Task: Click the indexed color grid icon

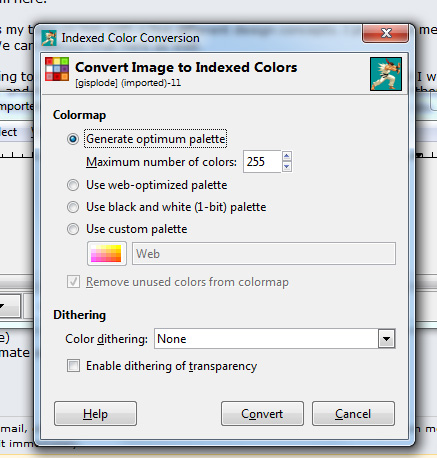Action: point(57,69)
